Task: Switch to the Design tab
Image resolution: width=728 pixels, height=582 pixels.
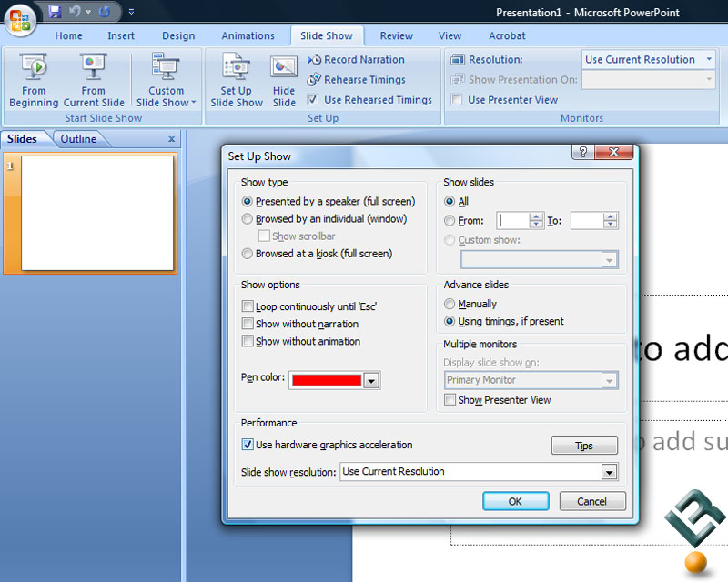Action: pos(178,35)
